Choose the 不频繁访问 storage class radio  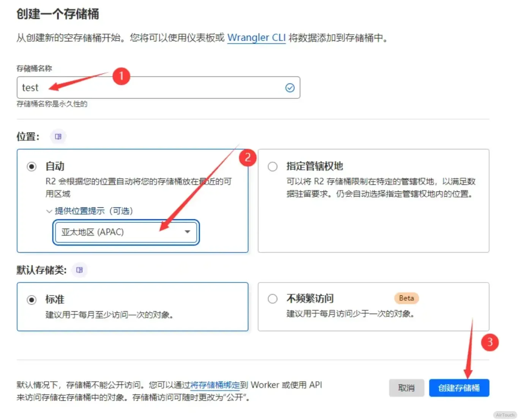[x=273, y=299]
